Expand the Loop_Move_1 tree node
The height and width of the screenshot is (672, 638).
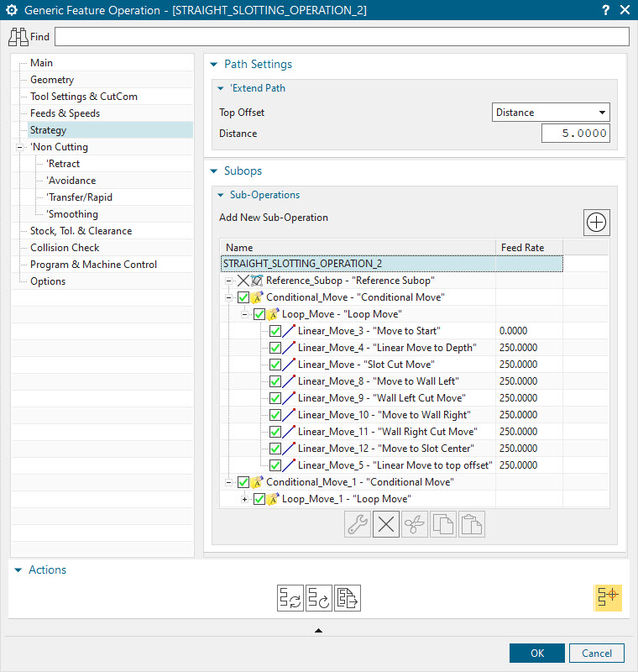[x=245, y=499]
